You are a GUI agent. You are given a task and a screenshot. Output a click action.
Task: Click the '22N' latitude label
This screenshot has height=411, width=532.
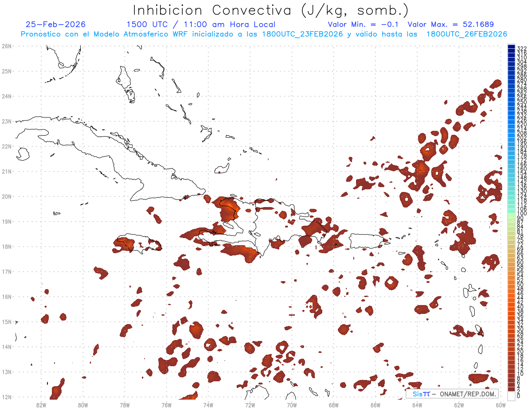click(7, 146)
